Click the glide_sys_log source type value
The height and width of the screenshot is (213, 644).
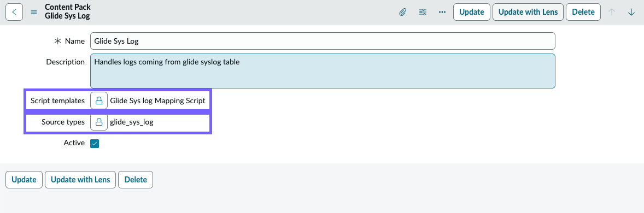131,122
